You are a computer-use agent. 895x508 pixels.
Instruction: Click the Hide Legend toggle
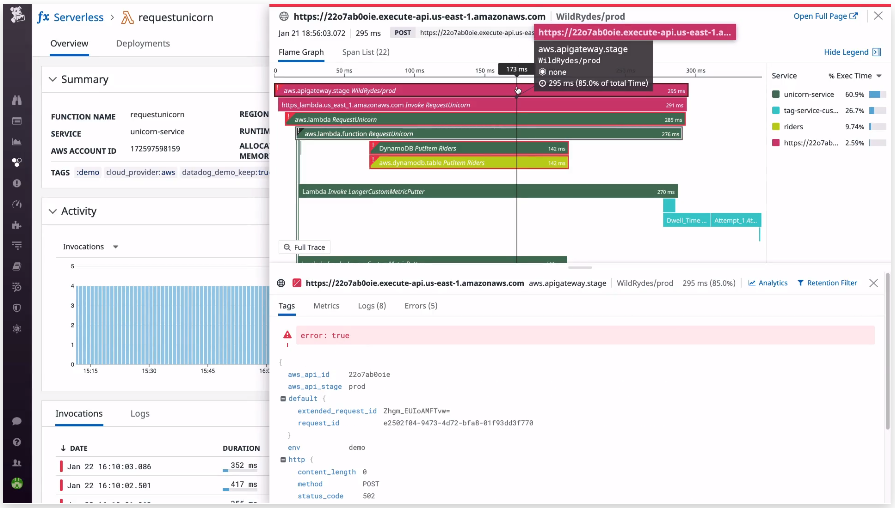pos(852,52)
